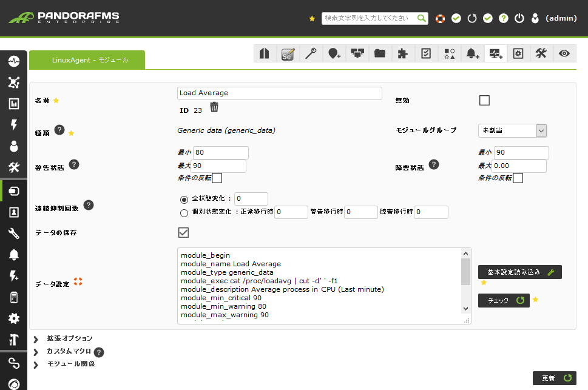Open the tools wrench tab icon
This screenshot has height=390, width=588.
pyautogui.click(x=541, y=53)
